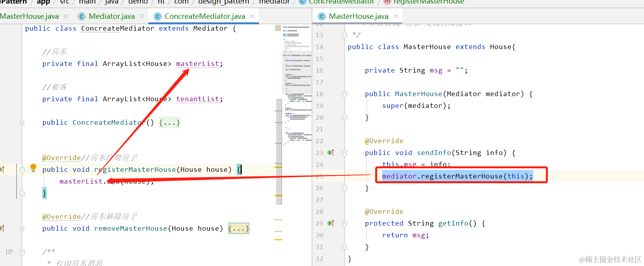Click highlighted mediator.registerMasterHouse(this) call

458,176
